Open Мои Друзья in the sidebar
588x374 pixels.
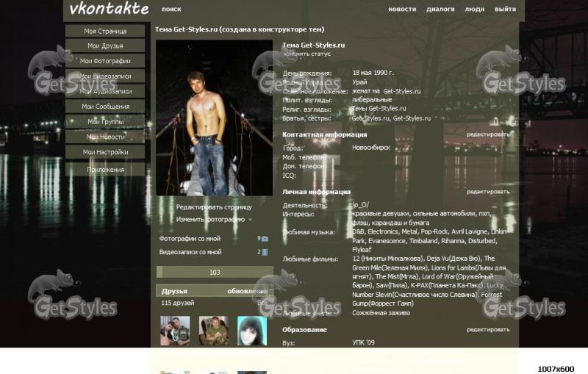point(105,46)
